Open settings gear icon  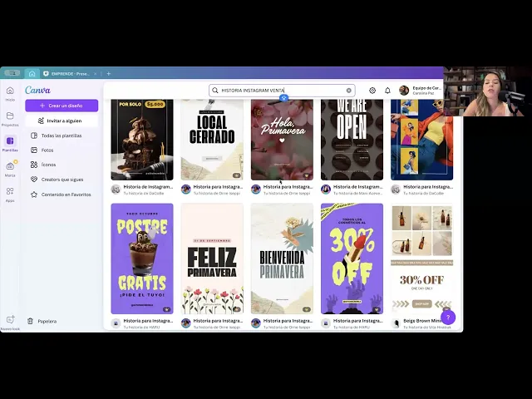click(x=372, y=91)
